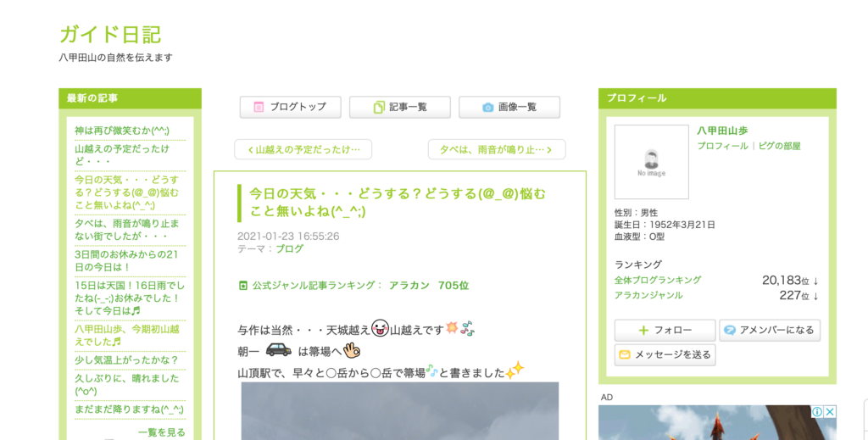Click the 最新の記事 panel header

coord(130,98)
